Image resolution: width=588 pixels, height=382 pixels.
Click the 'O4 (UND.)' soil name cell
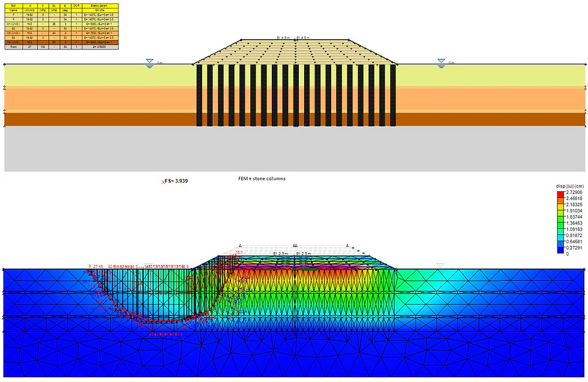[13, 43]
